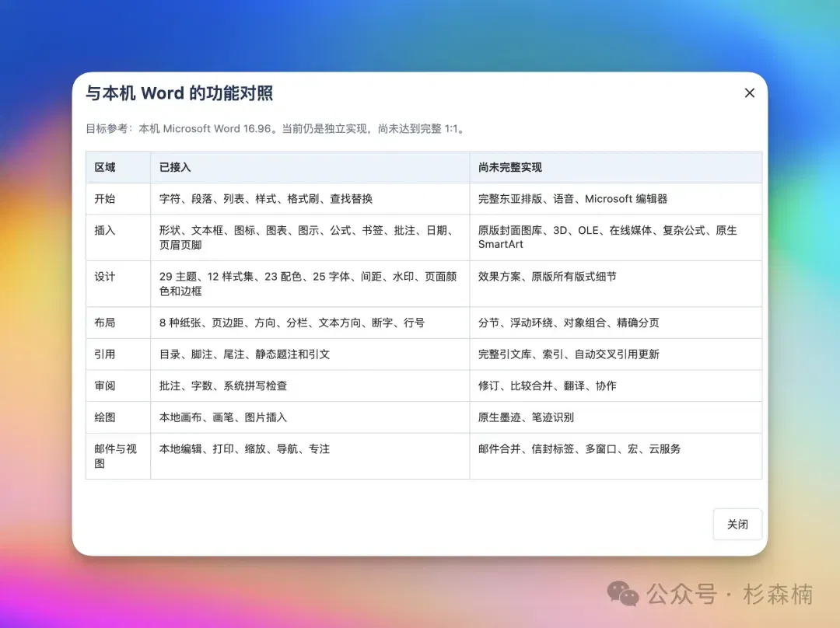Click cell 本地画布、画笔、图片插入

point(310,417)
